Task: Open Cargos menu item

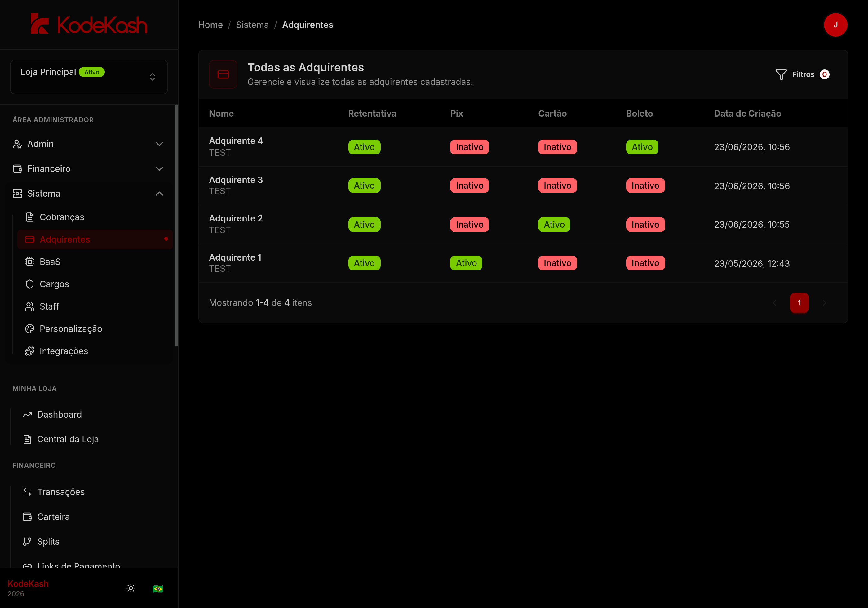Action: coord(95,284)
